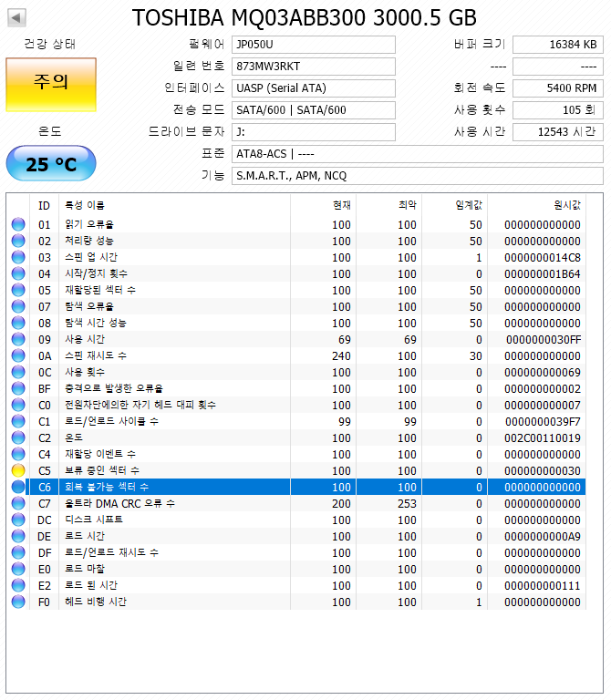The image size is (611, 700).
Task: Click the blue status icon for row E0
Action: click(18, 569)
